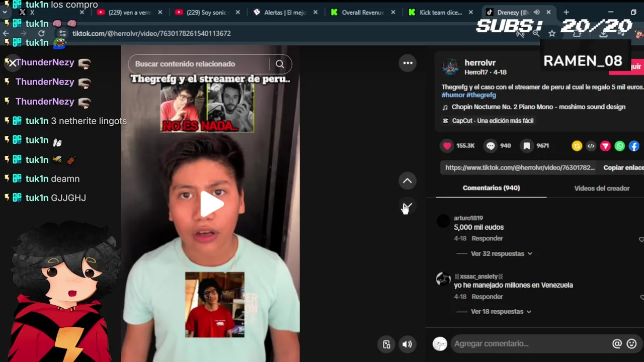View site information icon in address bar
644x362 pixels.
(63, 33)
